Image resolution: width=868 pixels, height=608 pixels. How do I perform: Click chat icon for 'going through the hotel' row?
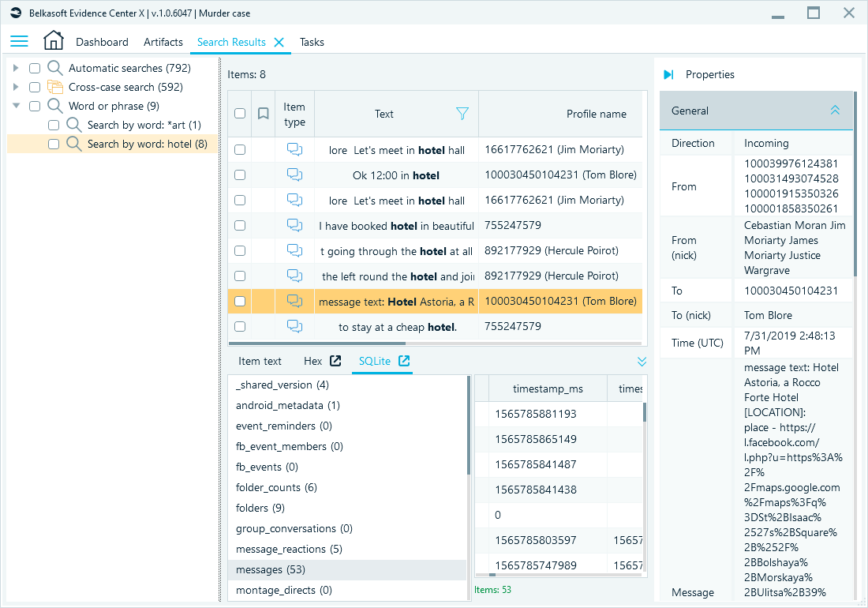click(x=294, y=251)
